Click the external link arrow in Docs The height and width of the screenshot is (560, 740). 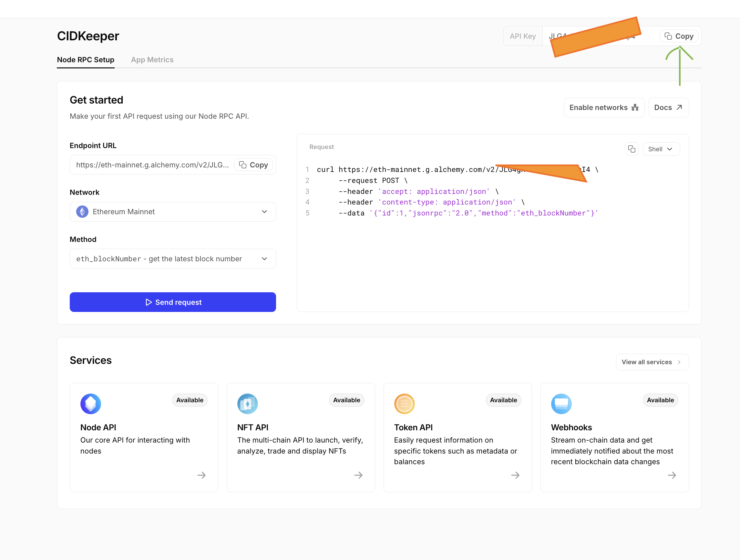679,107
